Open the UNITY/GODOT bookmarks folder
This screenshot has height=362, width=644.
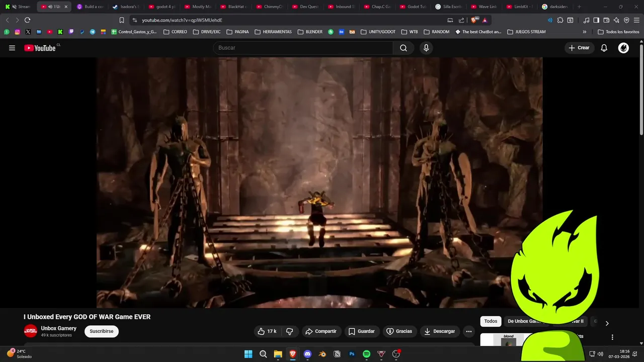coord(378,32)
